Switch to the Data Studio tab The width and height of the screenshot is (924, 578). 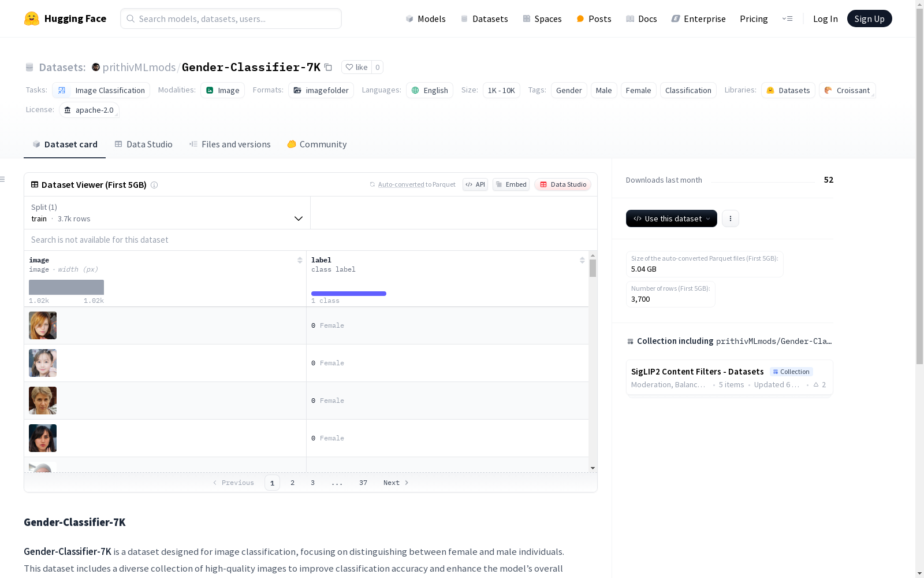point(143,144)
